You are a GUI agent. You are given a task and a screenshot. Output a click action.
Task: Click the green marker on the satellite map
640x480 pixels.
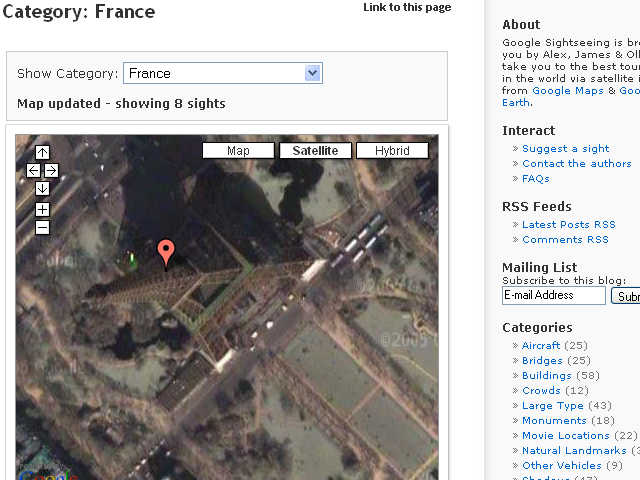[132, 260]
